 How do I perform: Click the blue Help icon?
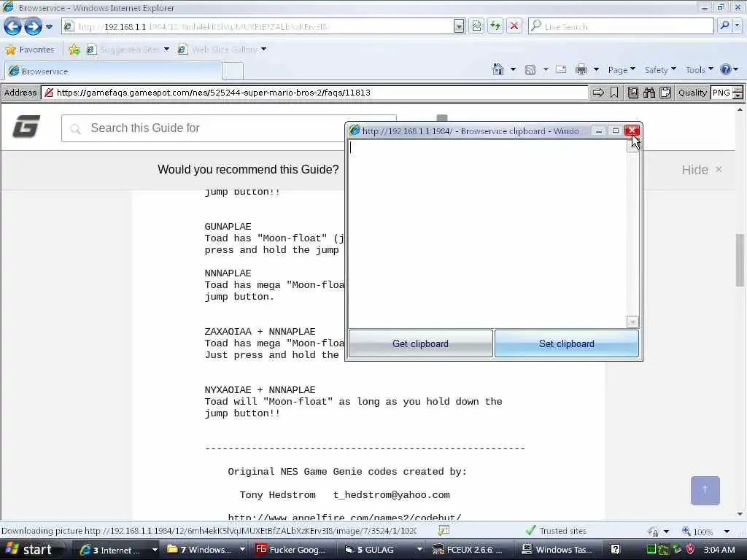726,70
